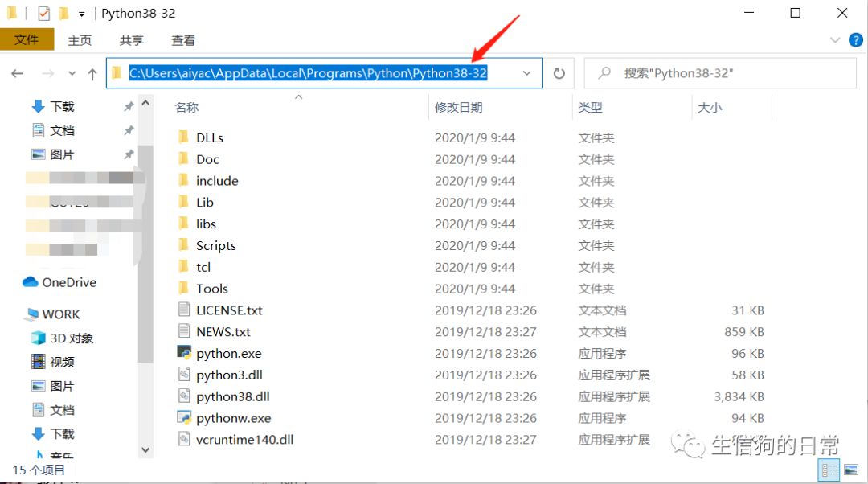Sort by 修改日期 column header
This screenshot has width=868, height=484.
click(x=458, y=108)
